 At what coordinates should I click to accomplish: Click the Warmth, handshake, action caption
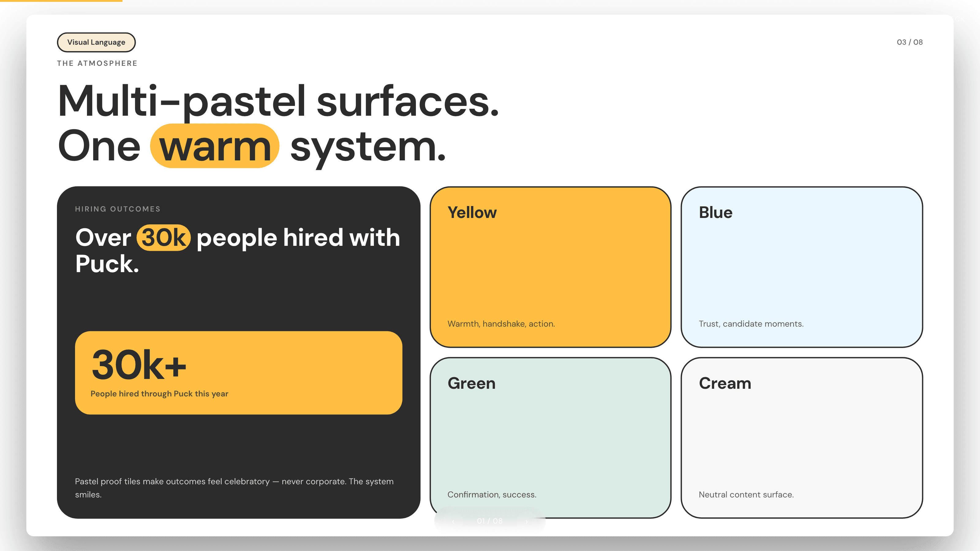(501, 324)
